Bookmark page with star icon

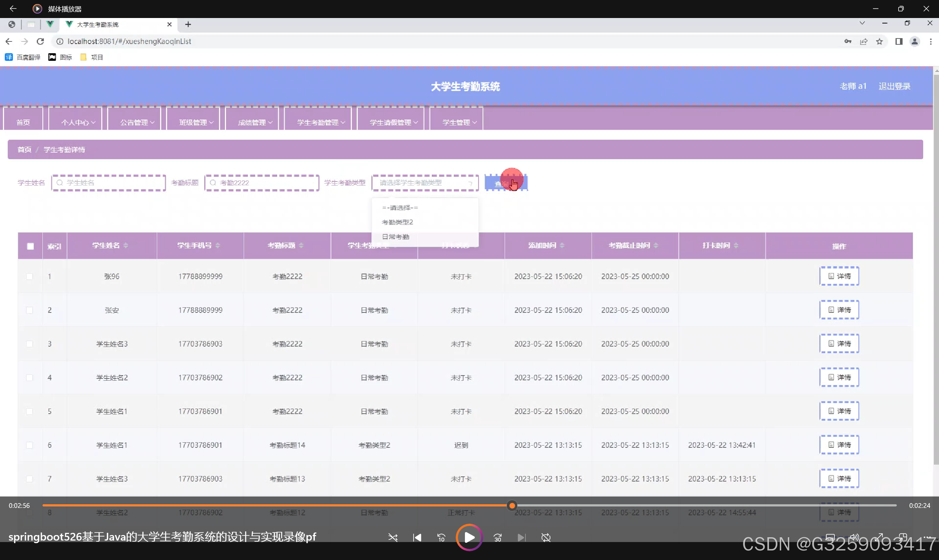[879, 41]
